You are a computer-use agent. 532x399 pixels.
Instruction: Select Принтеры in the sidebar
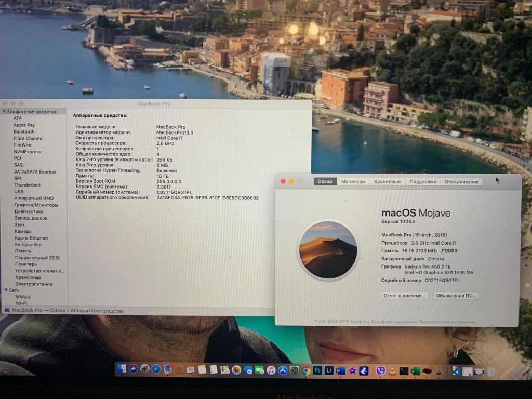coord(26,264)
